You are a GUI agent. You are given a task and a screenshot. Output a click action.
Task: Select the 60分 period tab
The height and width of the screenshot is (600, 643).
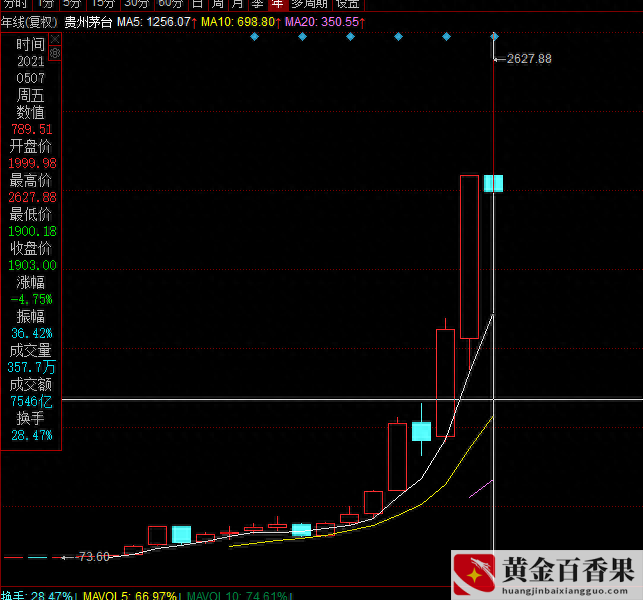(171, 4)
